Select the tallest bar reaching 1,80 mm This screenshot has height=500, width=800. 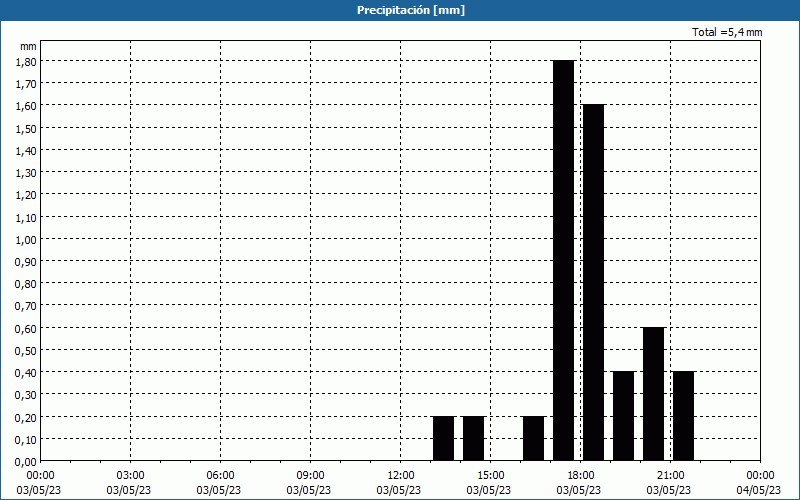click(x=563, y=260)
